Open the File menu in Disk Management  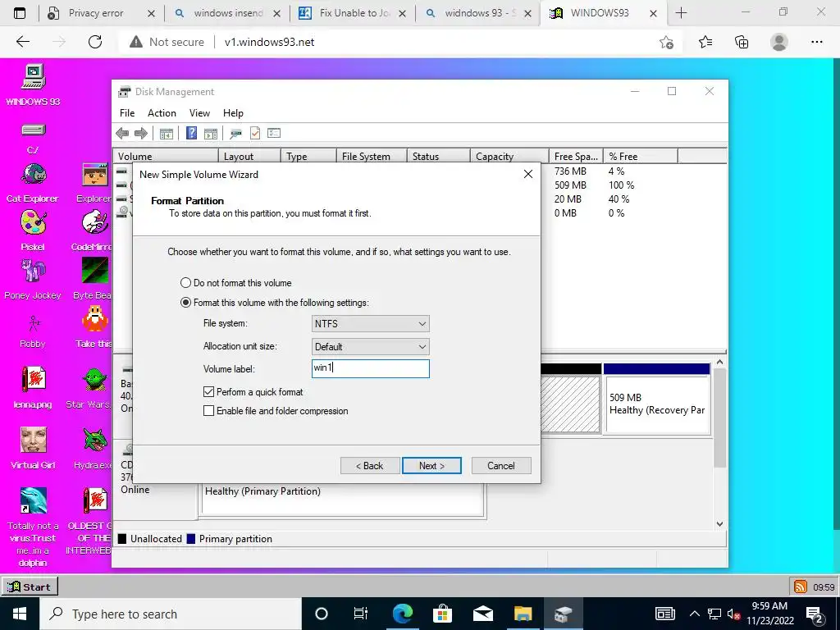point(127,113)
